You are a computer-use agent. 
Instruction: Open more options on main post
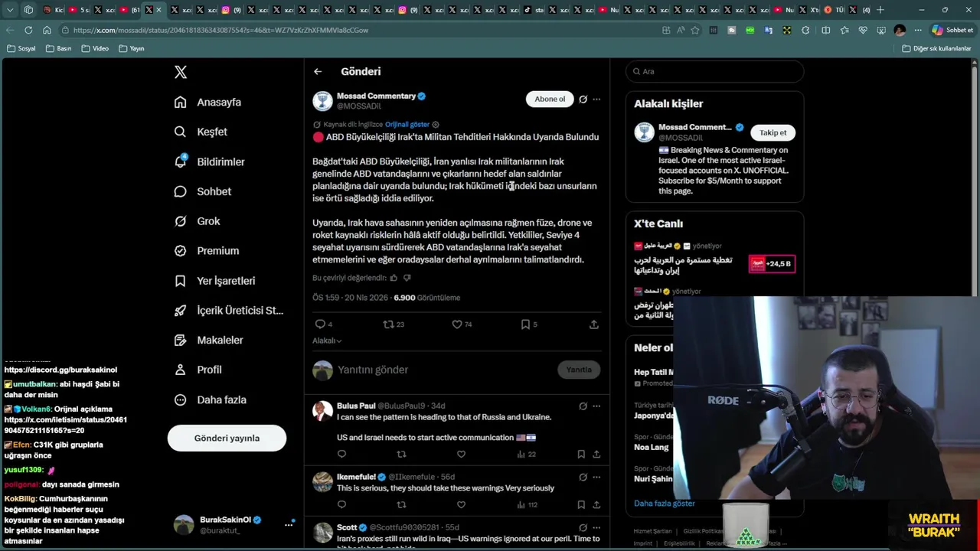point(596,99)
